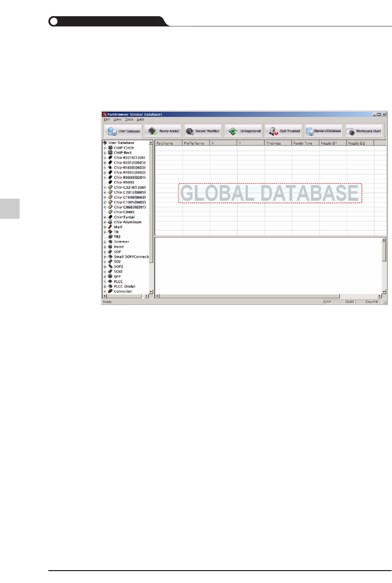The width and height of the screenshot is (392, 583).
Task: Select the TR2 transistor icon
Action: [x=110, y=237]
